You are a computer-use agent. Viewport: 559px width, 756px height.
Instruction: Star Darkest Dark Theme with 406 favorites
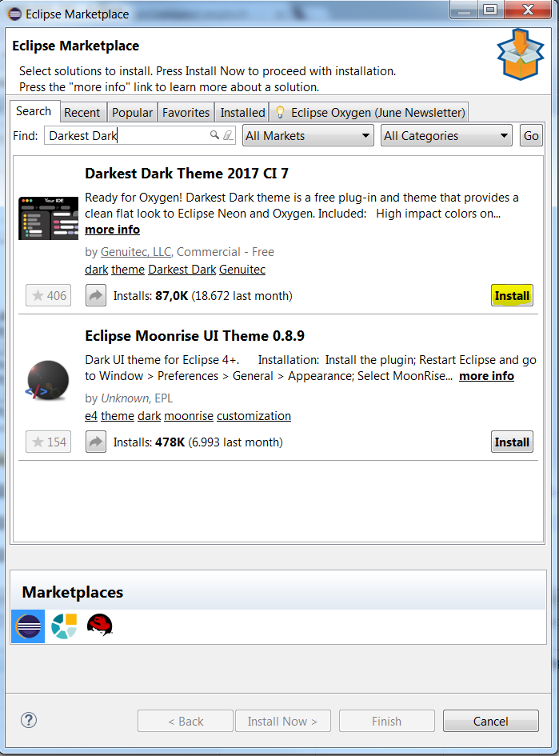point(49,296)
